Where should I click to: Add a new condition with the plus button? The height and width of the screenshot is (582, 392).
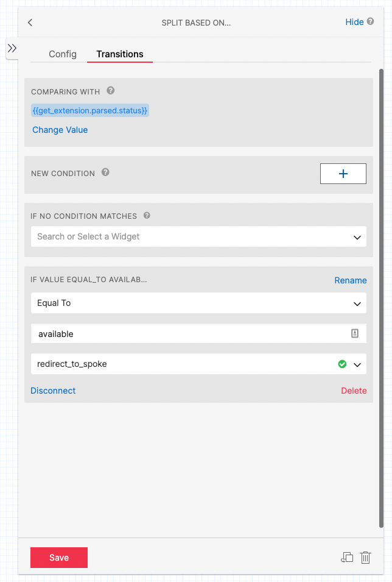tap(343, 173)
